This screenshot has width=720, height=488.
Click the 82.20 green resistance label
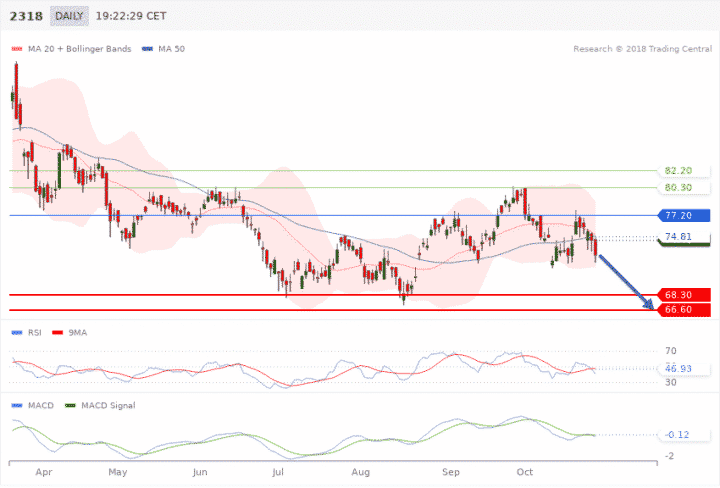point(677,171)
